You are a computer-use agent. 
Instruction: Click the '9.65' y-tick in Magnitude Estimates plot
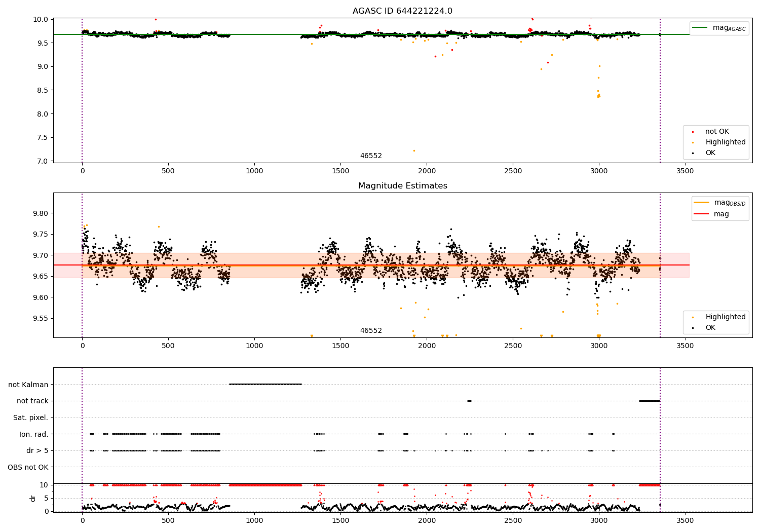tap(42, 276)
